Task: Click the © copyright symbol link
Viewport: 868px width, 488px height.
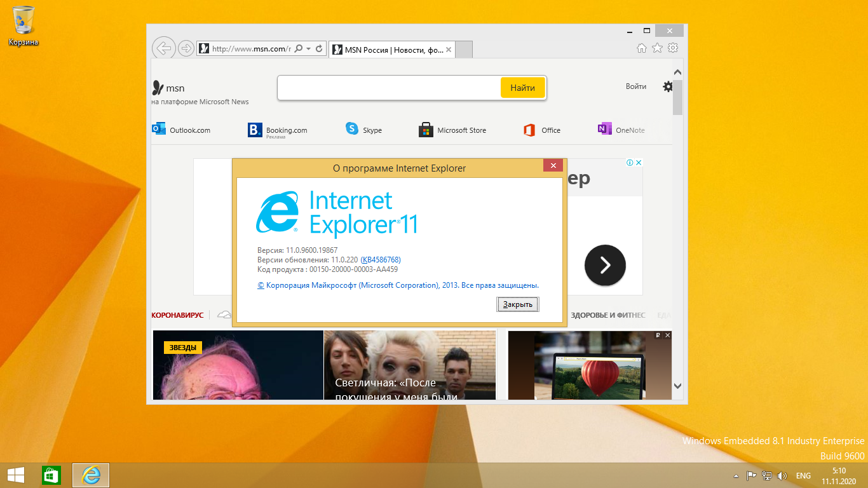Action: 261,285
